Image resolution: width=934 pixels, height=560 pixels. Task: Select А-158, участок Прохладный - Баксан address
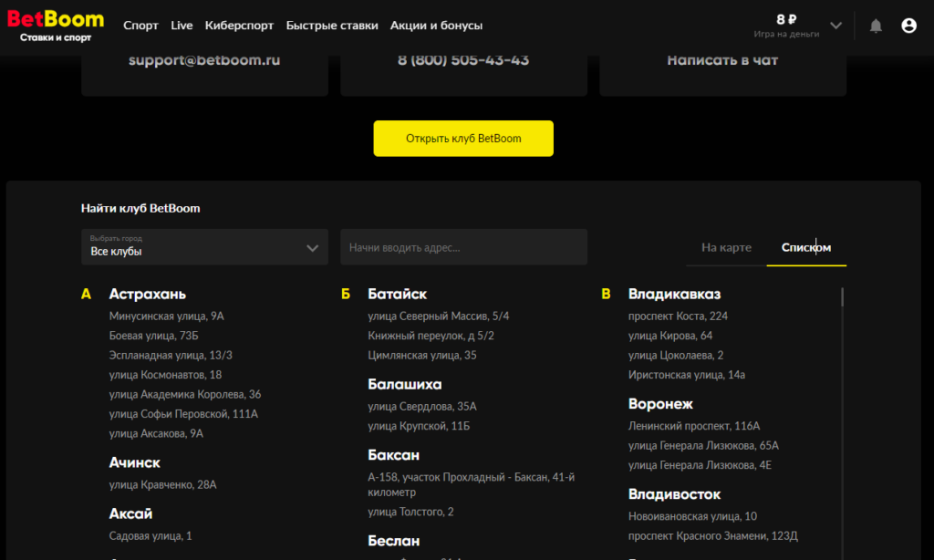coord(472,485)
